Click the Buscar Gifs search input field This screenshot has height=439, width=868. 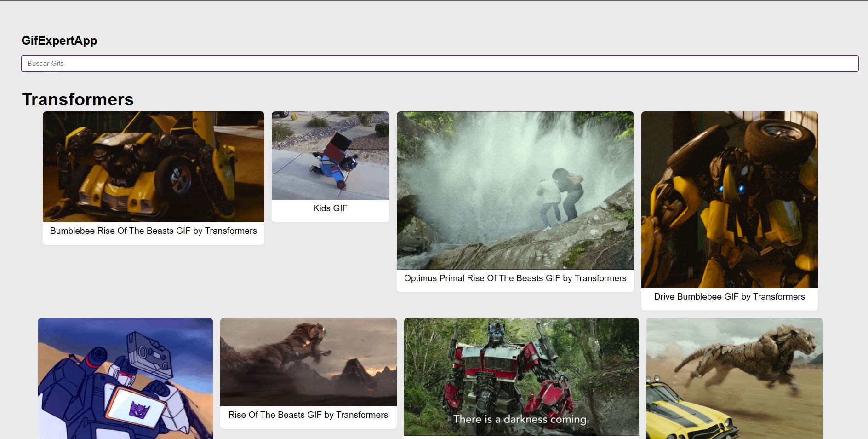[439, 63]
